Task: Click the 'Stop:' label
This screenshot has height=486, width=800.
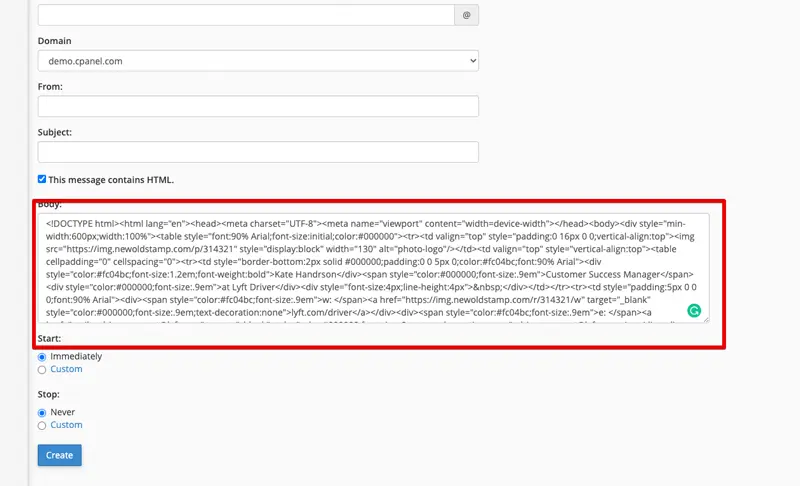Action: click(48, 394)
